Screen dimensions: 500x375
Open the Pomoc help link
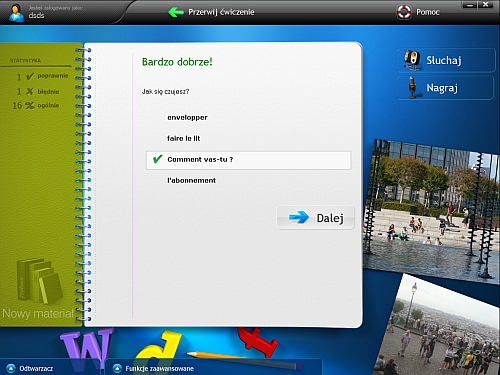click(x=428, y=12)
